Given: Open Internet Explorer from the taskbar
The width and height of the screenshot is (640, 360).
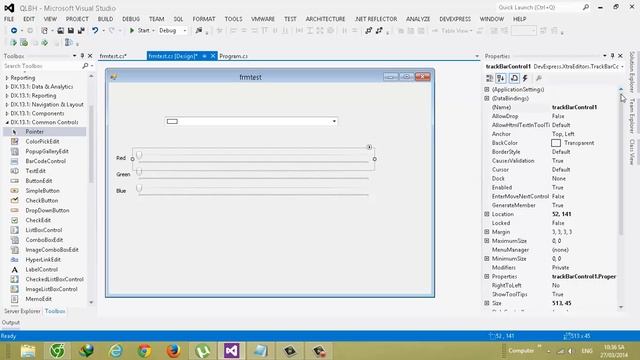Looking at the screenshot, I should coord(116,351).
